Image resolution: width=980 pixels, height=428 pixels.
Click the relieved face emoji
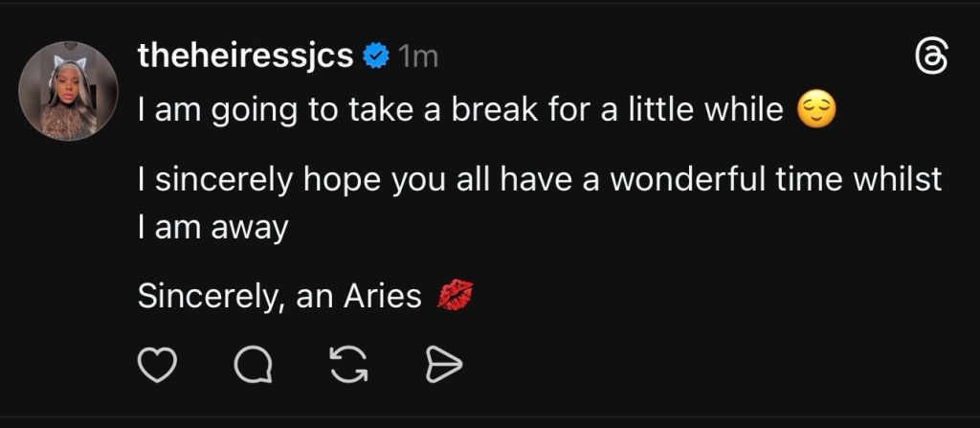click(x=816, y=112)
